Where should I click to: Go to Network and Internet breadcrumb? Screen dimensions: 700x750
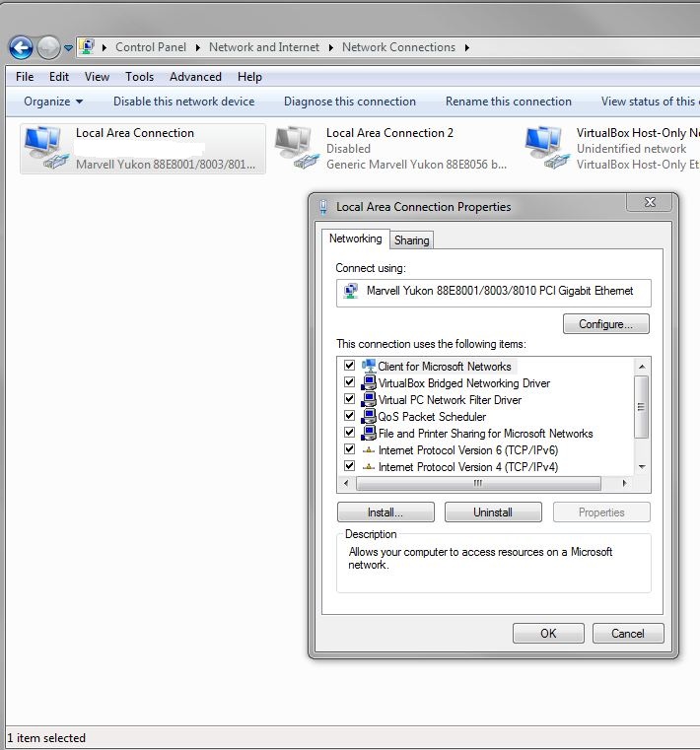[x=264, y=47]
